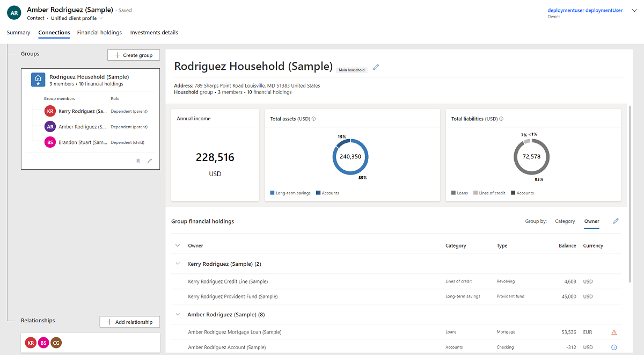
Task: Collapse all rows using Owner header chevron
Action: pyautogui.click(x=178, y=245)
